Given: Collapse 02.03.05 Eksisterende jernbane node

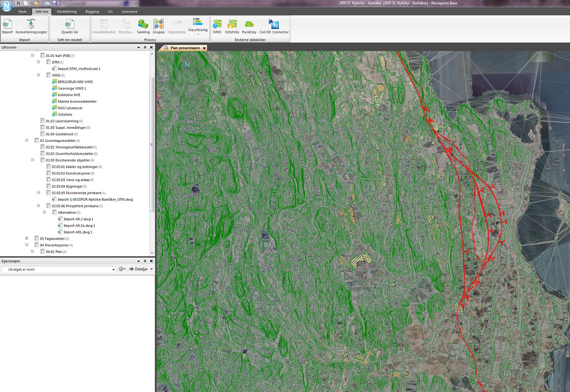Looking at the screenshot, I should click(x=39, y=193).
